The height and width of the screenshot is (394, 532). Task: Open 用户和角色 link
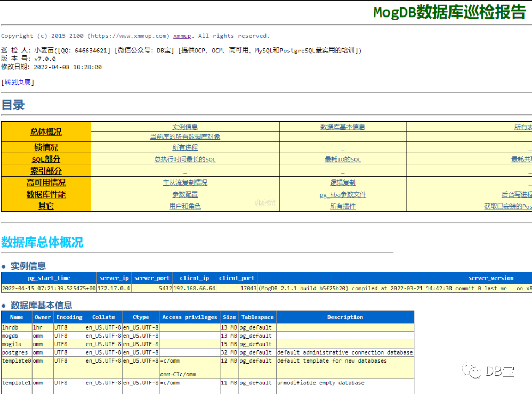point(185,206)
